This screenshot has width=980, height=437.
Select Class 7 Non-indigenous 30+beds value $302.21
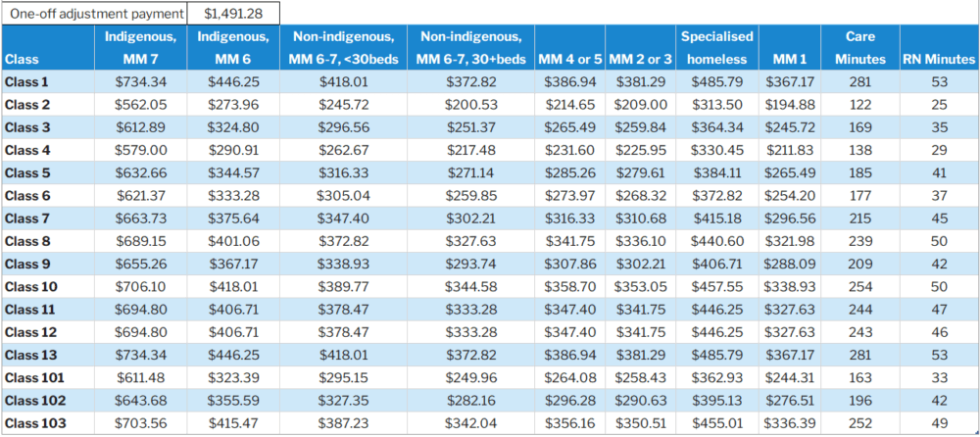(467, 218)
